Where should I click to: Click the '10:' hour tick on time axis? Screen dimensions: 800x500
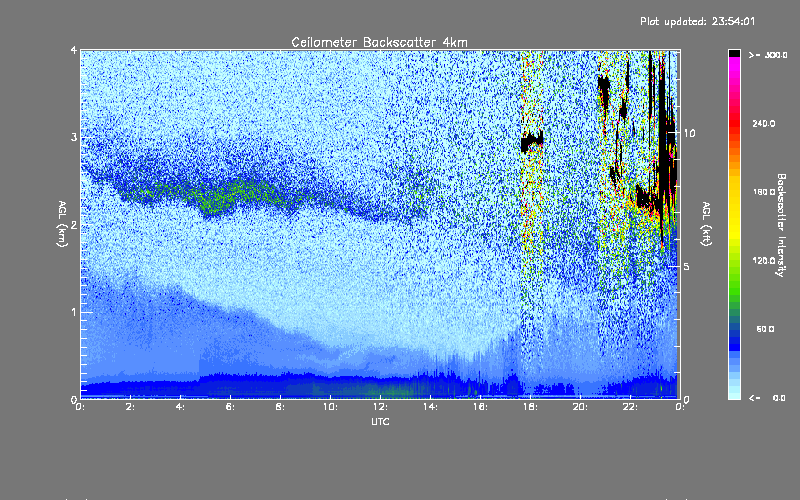pyautogui.click(x=330, y=407)
